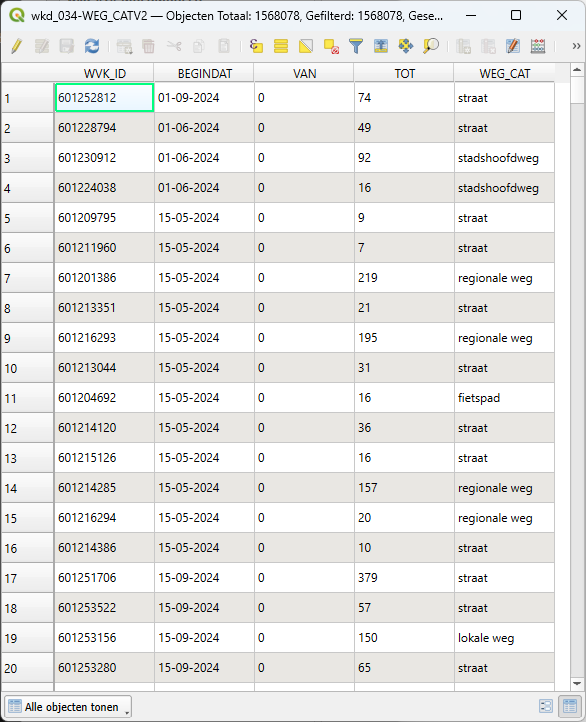Toggle editing mode with the pencil icon
This screenshot has height=722, width=586.
tap(17, 46)
